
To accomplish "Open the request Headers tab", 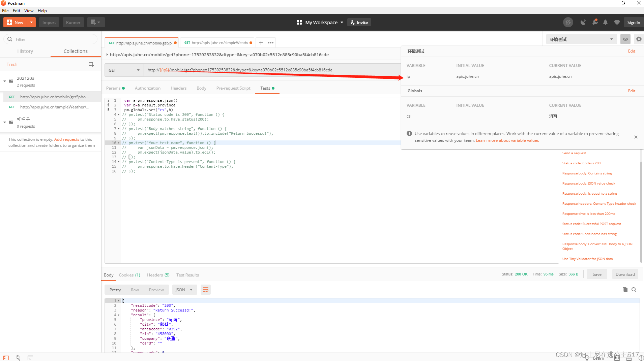I will click(x=178, y=88).
